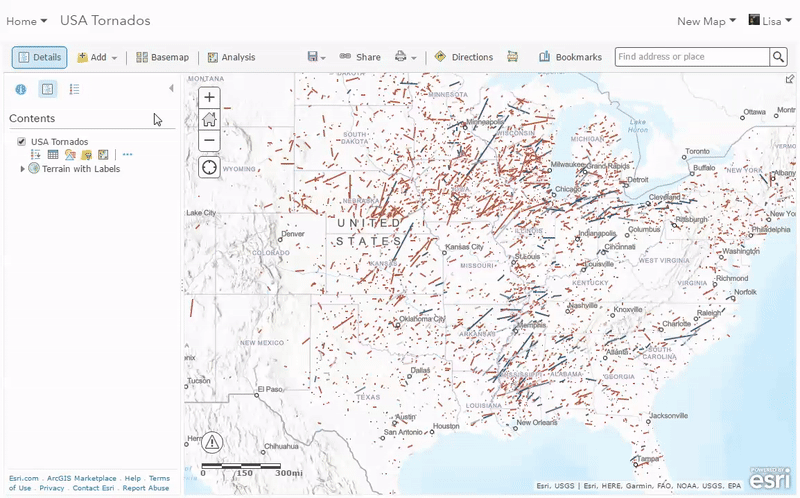Click the search magnifier button
Screen dimensions: 800x498
(778, 57)
